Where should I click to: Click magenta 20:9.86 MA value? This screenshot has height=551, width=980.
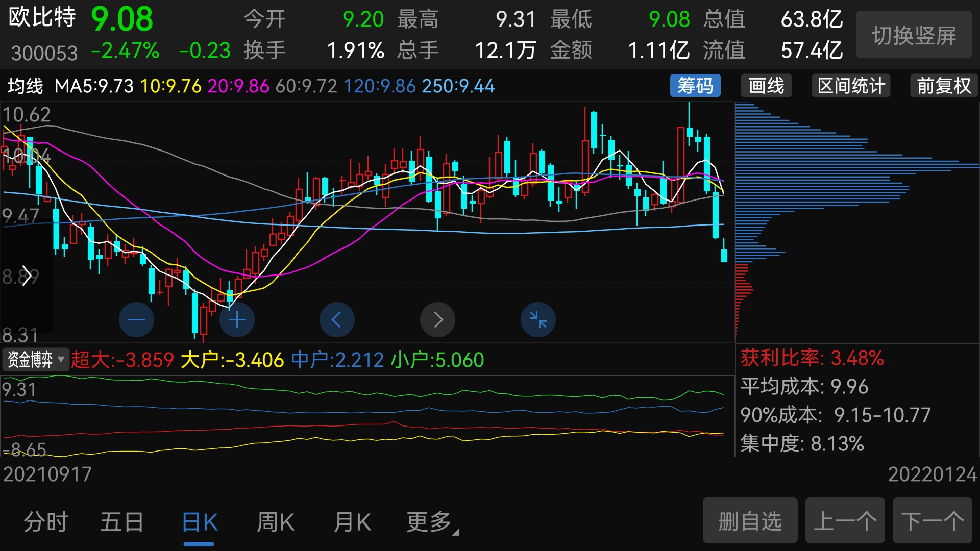[x=238, y=86]
